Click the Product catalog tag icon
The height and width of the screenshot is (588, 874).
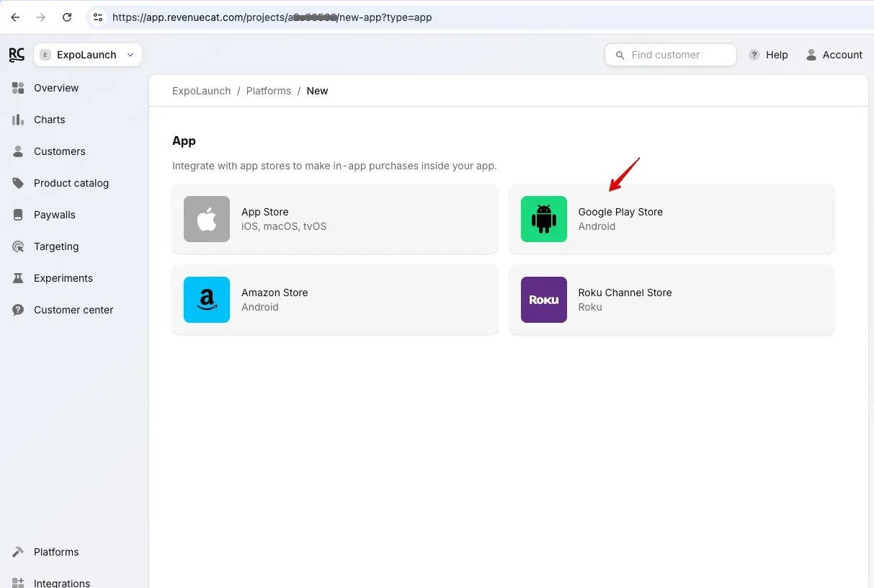[x=19, y=183]
